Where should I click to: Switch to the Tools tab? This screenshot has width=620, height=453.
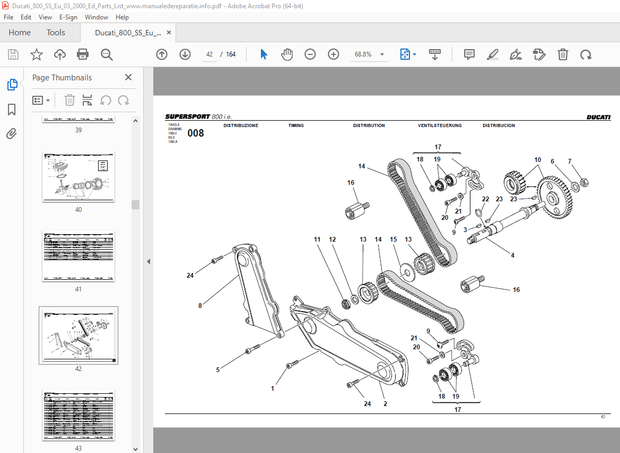click(x=56, y=32)
